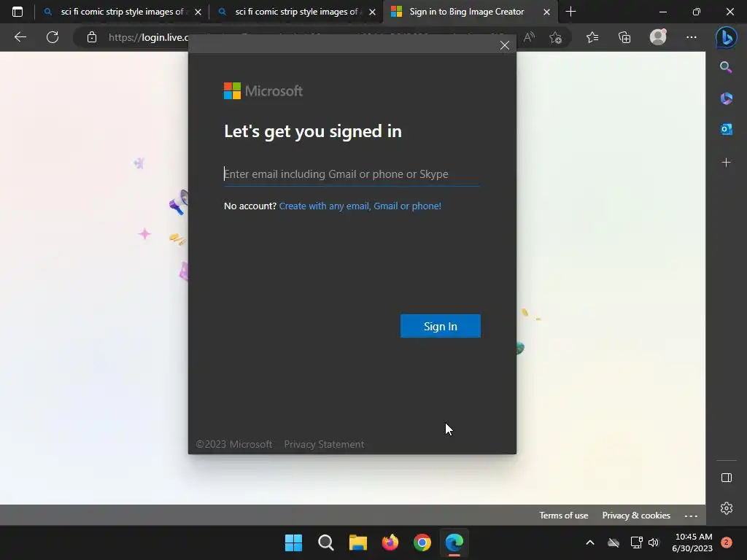The width and height of the screenshot is (747, 560).
Task: Open the Collections icon
Action: click(x=624, y=37)
